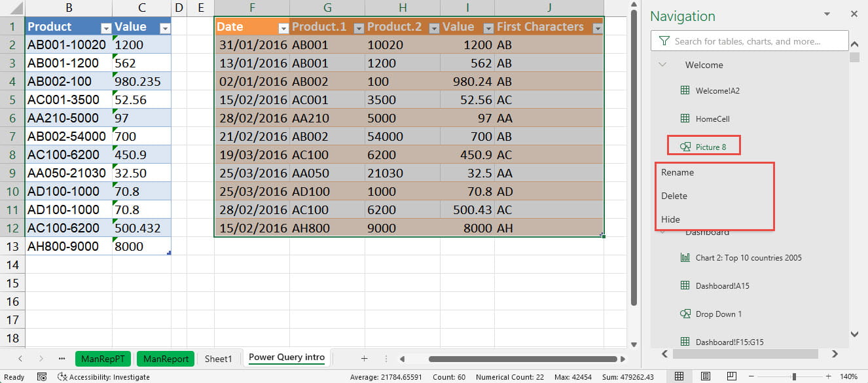This screenshot has width=868, height=383.
Task: Open the First Characters filter dropdown
Action: pyautogui.click(x=596, y=28)
